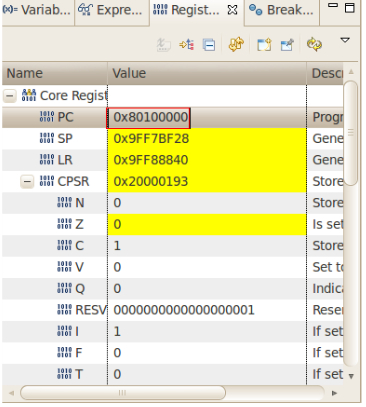Click the horizontal scrollbar thumb
This screenshot has height=407, width=366.
pyautogui.click(x=123, y=393)
